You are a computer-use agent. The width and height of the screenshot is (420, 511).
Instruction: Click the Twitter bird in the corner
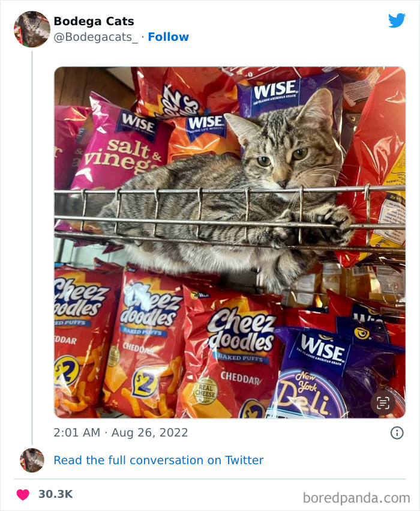(397, 20)
